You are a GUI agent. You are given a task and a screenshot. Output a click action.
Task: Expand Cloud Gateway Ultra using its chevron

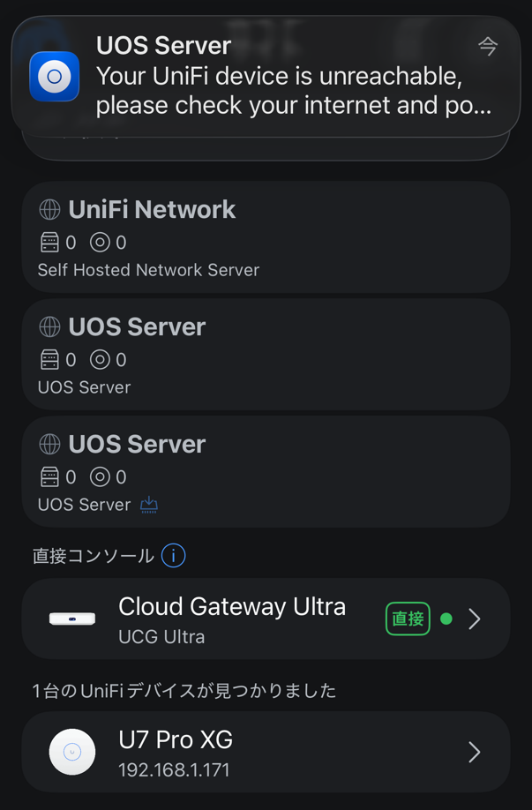coord(475,619)
